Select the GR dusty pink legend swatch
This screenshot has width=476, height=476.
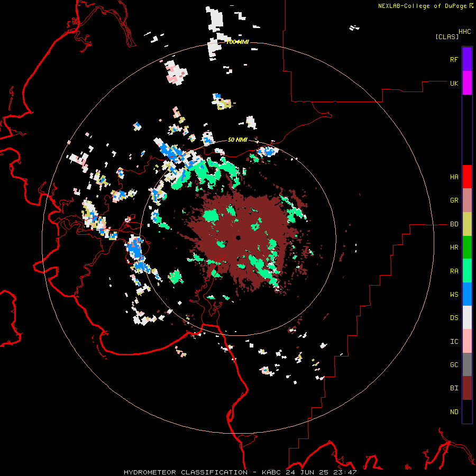click(x=467, y=200)
